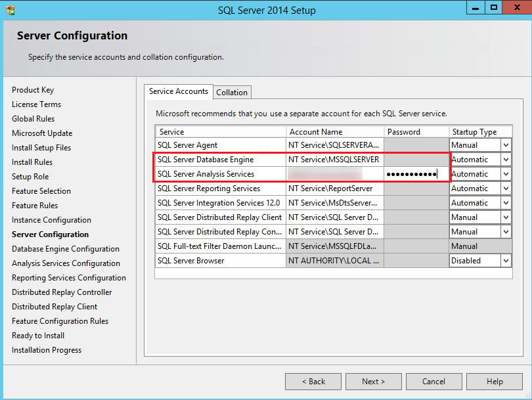Click Distributed Replay Client step
Screen dimensions: 532x400
[x=55, y=307]
